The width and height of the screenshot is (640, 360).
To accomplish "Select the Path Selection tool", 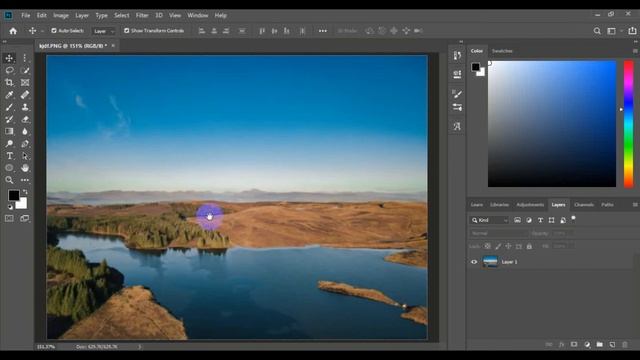I will [x=25, y=156].
